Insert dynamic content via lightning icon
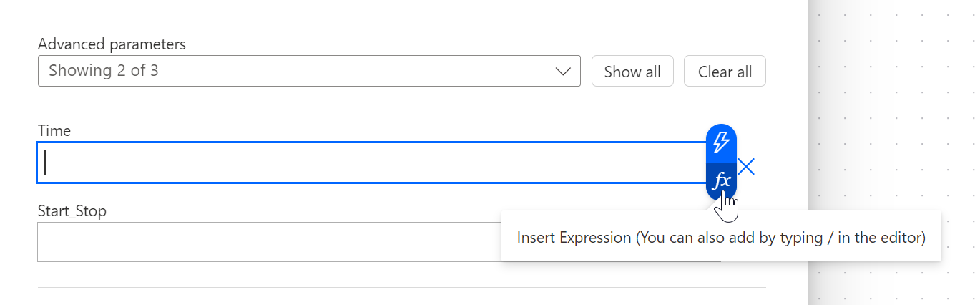The image size is (980, 305). [x=721, y=142]
